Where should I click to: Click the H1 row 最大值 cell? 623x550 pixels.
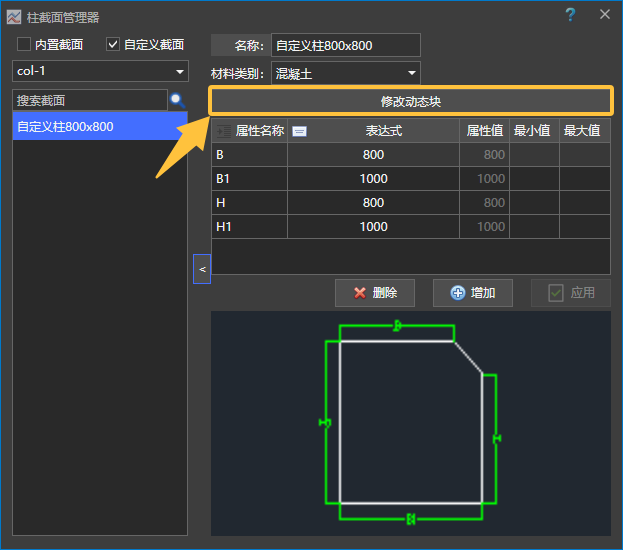pyautogui.click(x=585, y=227)
